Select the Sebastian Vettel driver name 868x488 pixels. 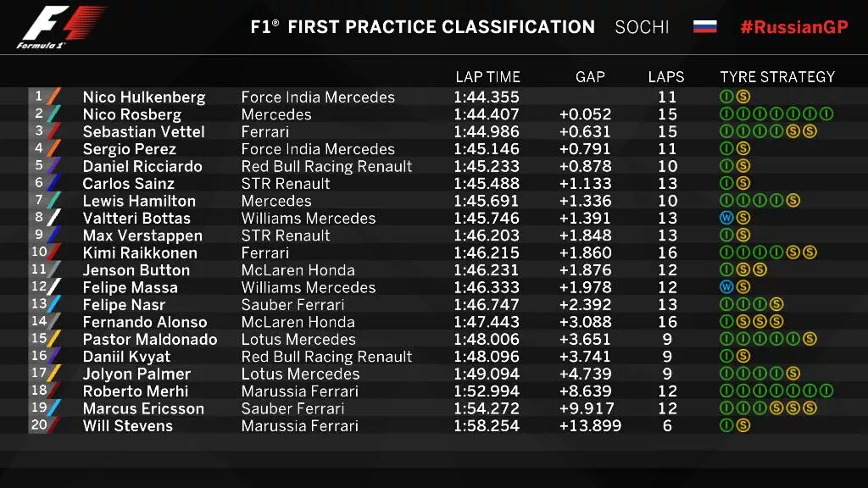coord(144,132)
